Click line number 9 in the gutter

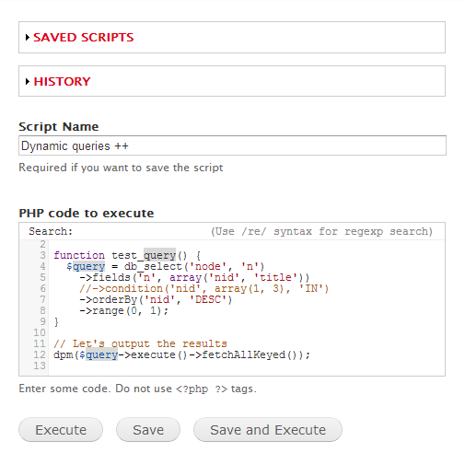(42, 321)
